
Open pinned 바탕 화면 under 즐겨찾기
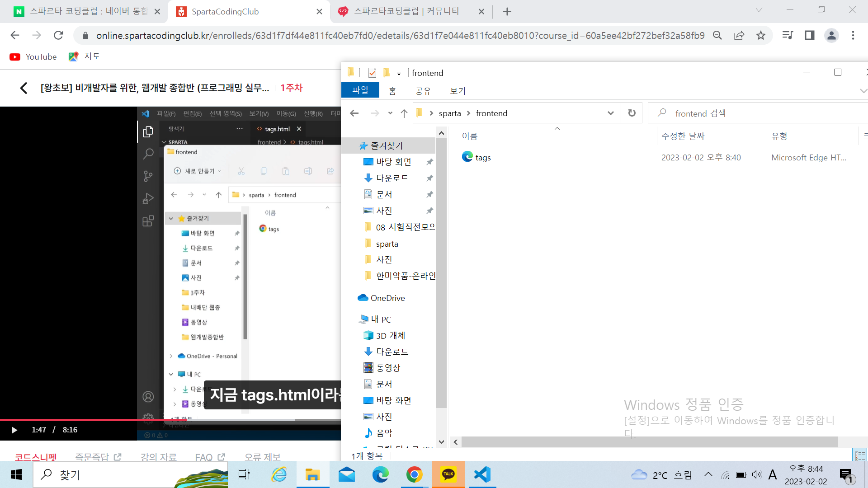pos(393,162)
